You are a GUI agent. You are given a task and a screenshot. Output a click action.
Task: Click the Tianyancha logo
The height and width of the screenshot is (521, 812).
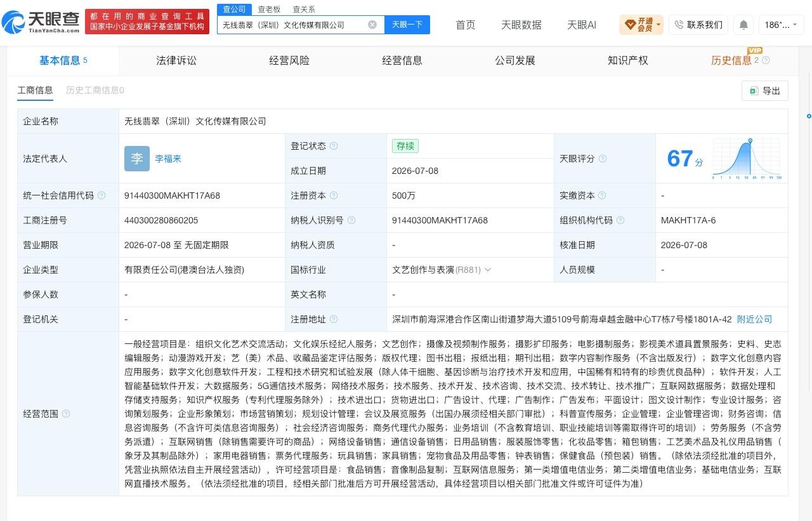(x=41, y=22)
